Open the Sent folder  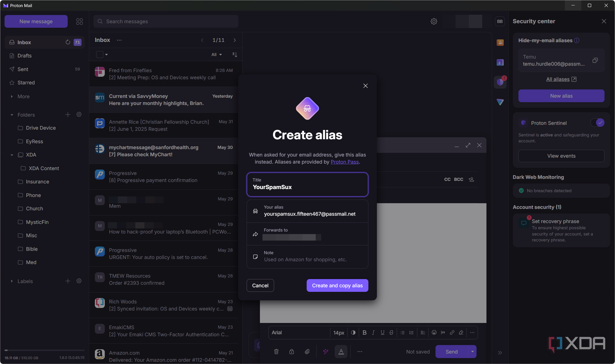point(44,69)
